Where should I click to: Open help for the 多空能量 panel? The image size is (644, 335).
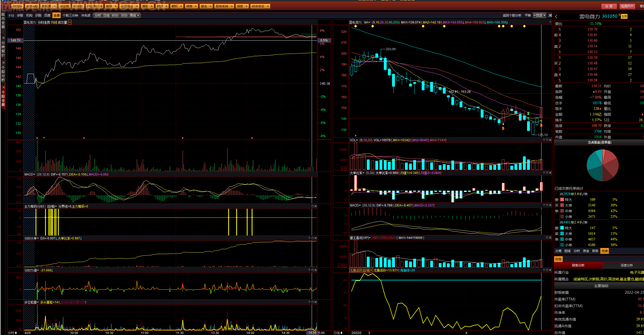[x=309, y=302]
